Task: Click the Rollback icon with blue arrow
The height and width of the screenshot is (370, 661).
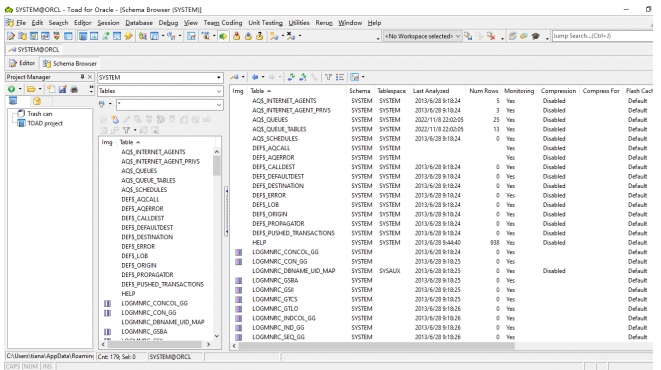Action: click(x=248, y=36)
